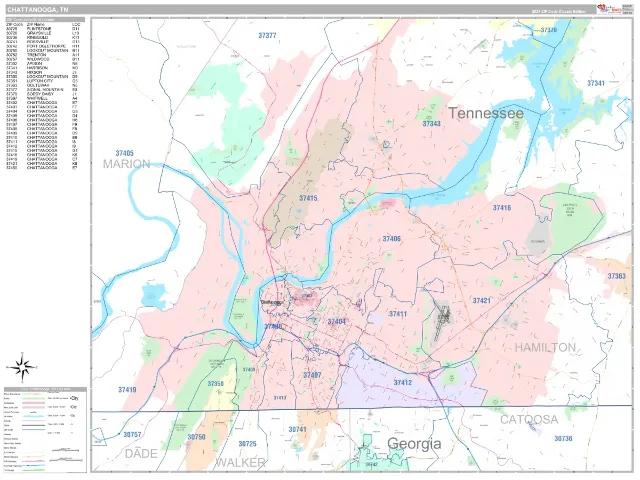Image resolution: width=640 pixels, height=480 pixels.
Task: Click the SODDY DAISY index row
Action: pyautogui.click(x=42, y=94)
